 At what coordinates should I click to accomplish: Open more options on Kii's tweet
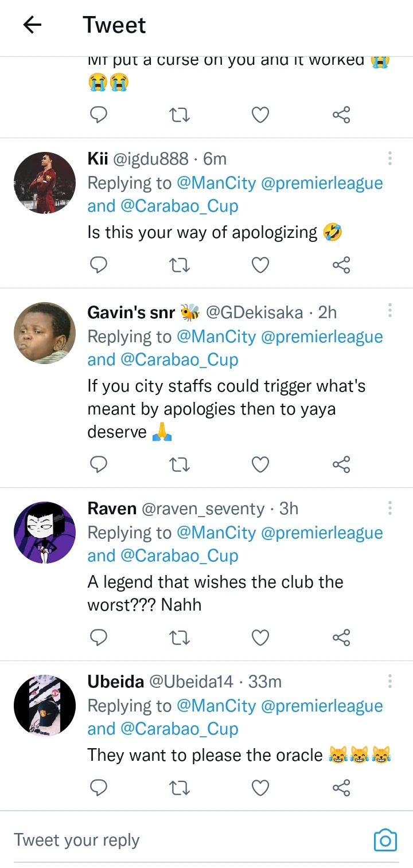(390, 158)
